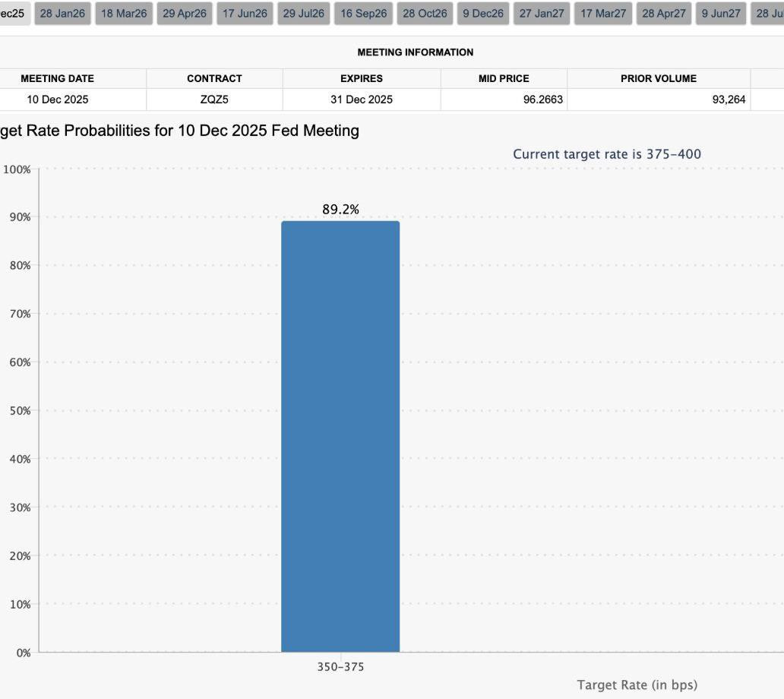Switch to the 28 Oct26 tab
Screen dimensions: 784x699
(425, 14)
